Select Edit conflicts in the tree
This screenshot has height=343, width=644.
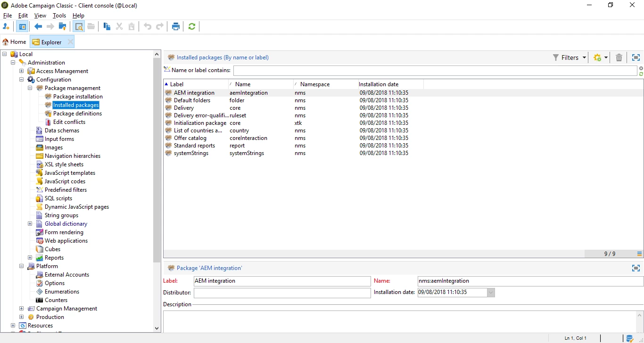coord(69,122)
